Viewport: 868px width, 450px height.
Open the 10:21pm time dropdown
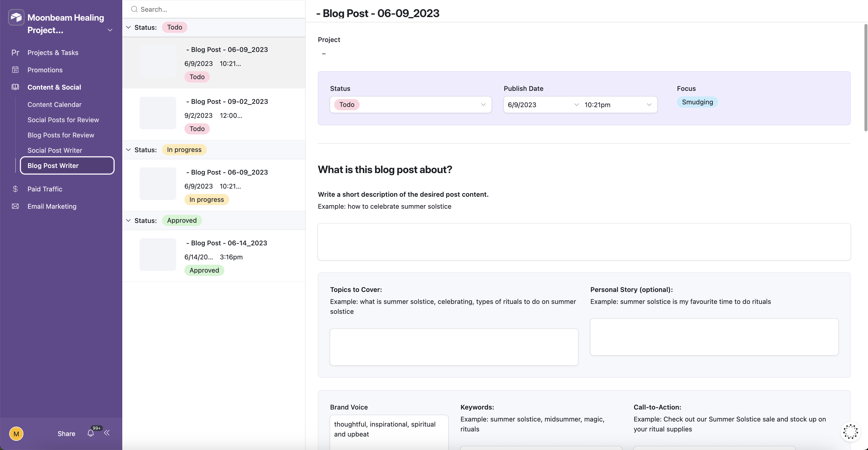pos(618,104)
